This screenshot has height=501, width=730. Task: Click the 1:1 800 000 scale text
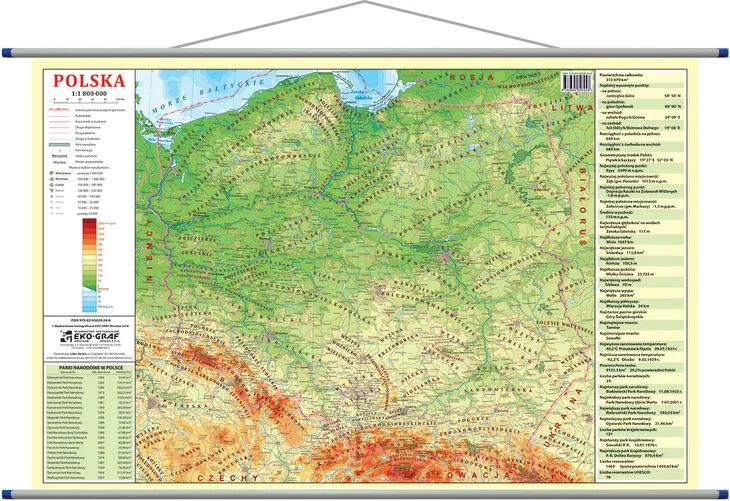coord(89,94)
